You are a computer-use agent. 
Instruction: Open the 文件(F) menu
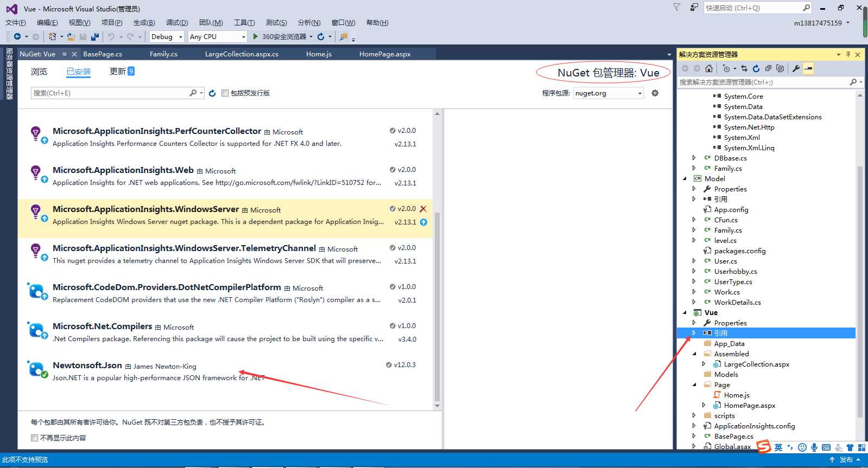click(16, 23)
